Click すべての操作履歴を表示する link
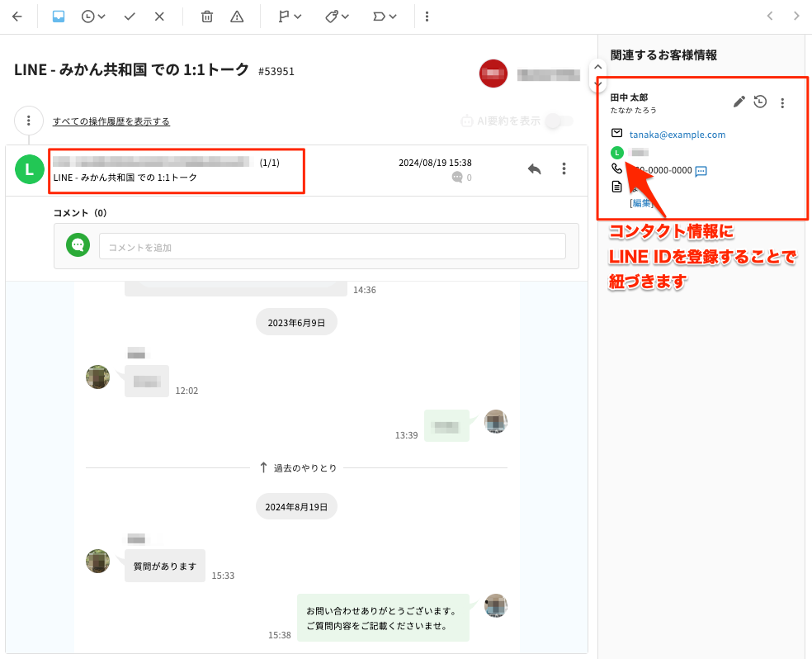Viewport: 812px width, 659px height. [111, 121]
